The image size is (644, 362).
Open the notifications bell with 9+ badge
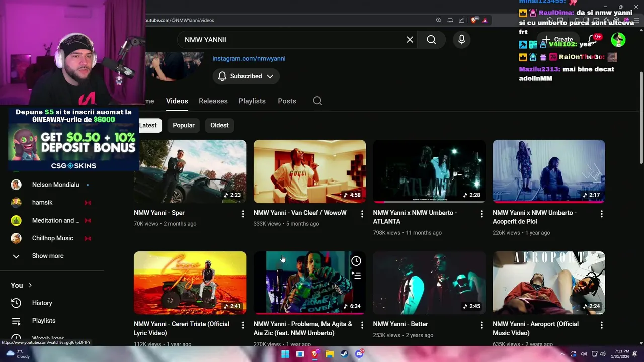(593, 39)
